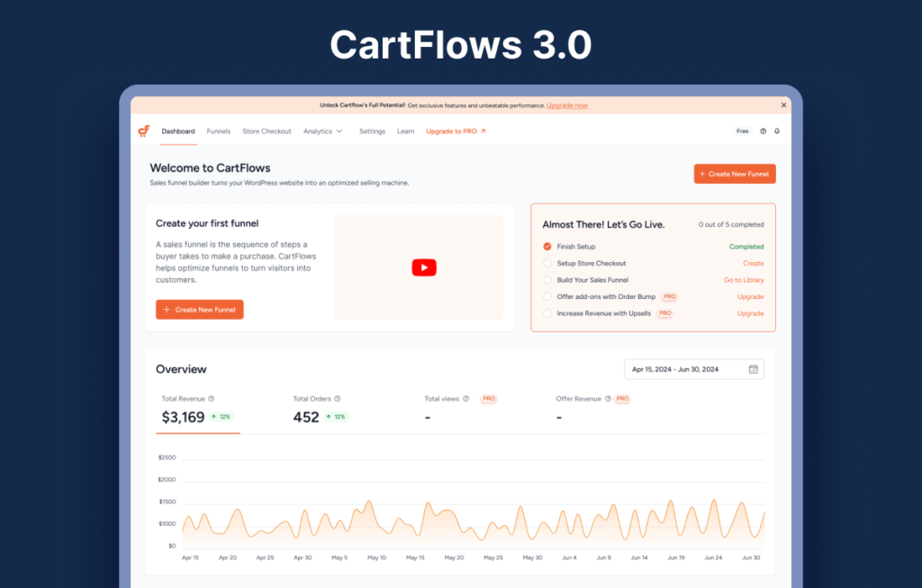Open the Apr 15, 2024 - Jun 30, 2024 date picker
This screenshot has width=922, height=588.
click(x=694, y=369)
